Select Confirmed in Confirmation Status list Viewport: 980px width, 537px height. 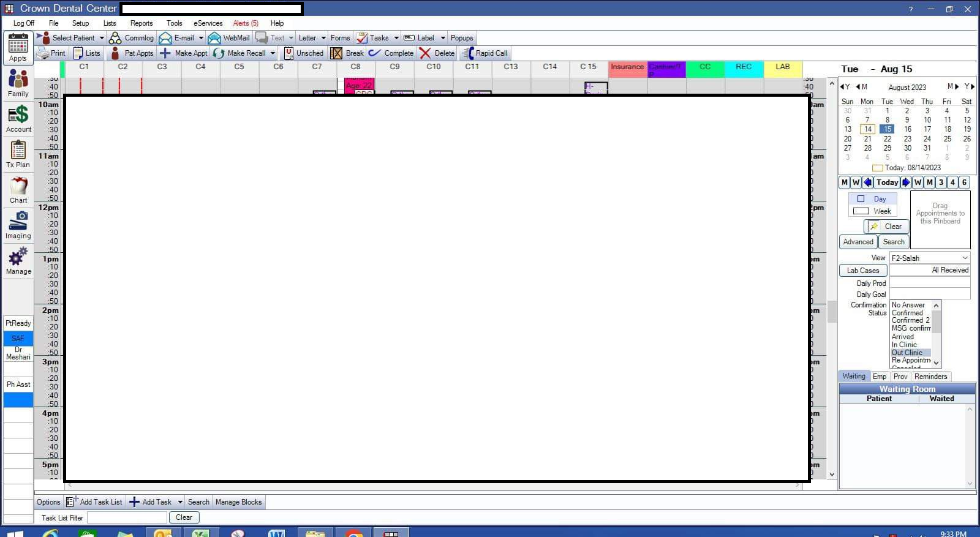[907, 313]
